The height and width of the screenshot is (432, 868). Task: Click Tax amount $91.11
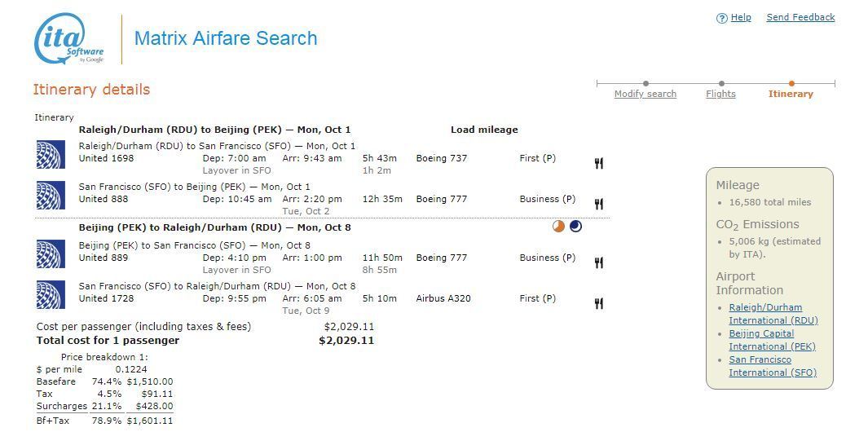157,394
